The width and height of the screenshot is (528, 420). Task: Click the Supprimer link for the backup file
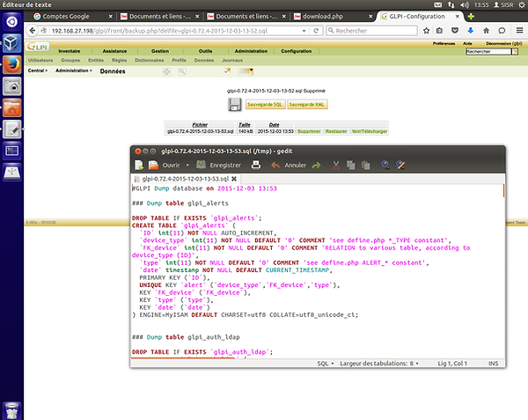(x=309, y=131)
